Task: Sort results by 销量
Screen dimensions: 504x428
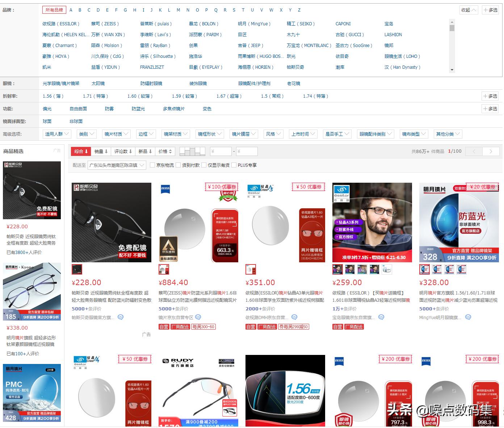Action: click(x=101, y=152)
